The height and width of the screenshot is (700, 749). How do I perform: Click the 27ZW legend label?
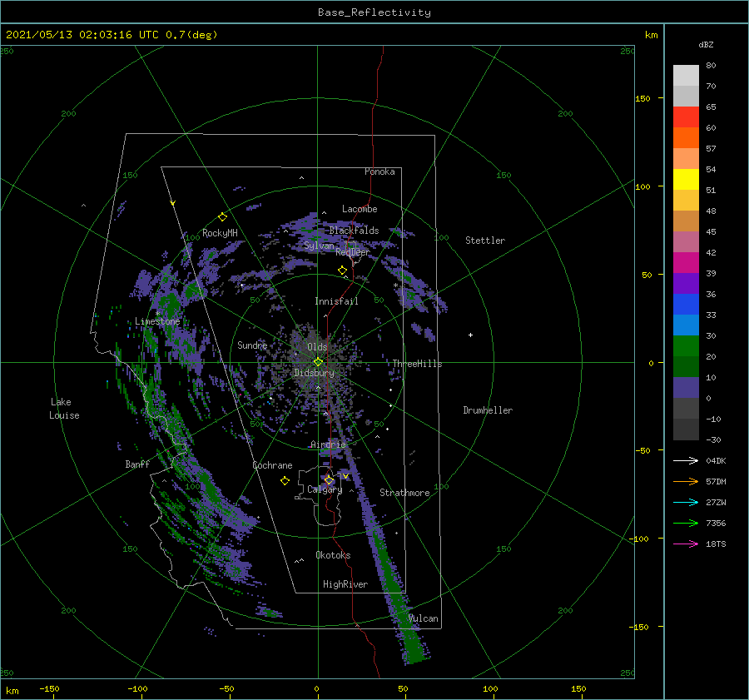click(716, 502)
